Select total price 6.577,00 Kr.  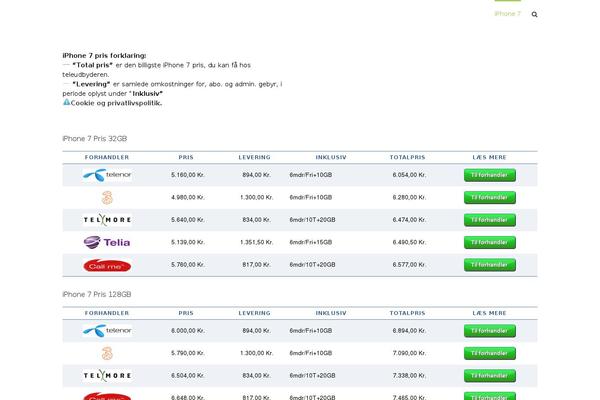(409, 265)
